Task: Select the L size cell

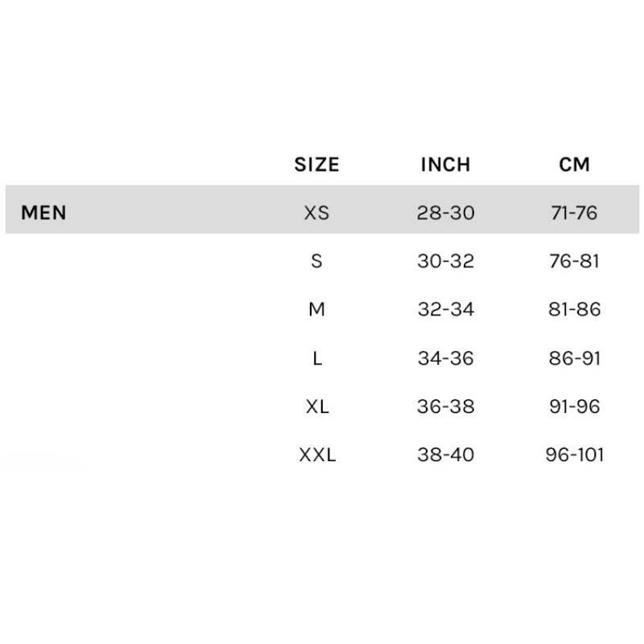Action: 317,358
